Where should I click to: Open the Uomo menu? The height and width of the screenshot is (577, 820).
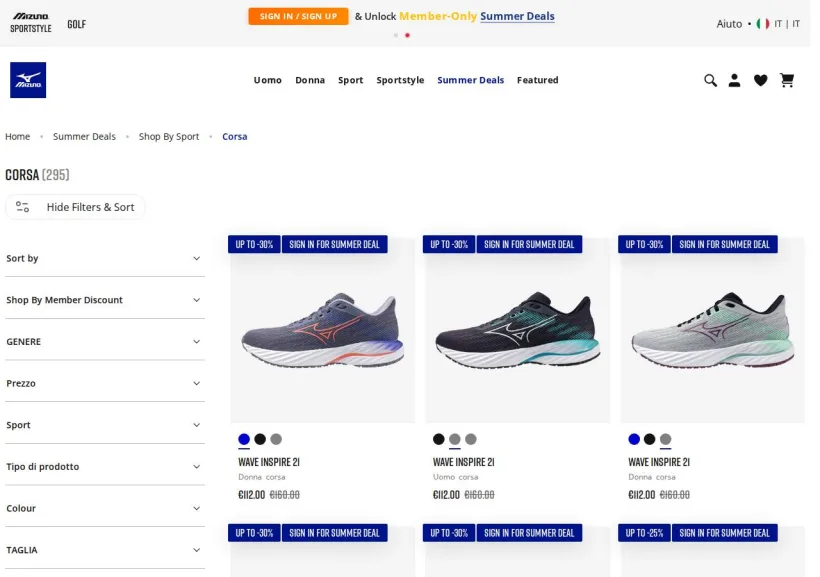tap(268, 80)
